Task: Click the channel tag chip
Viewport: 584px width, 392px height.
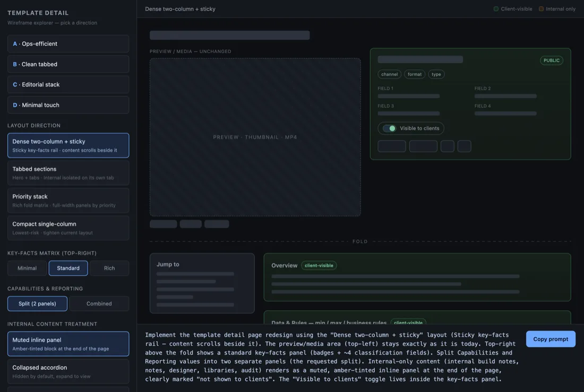Action: pyautogui.click(x=390, y=74)
